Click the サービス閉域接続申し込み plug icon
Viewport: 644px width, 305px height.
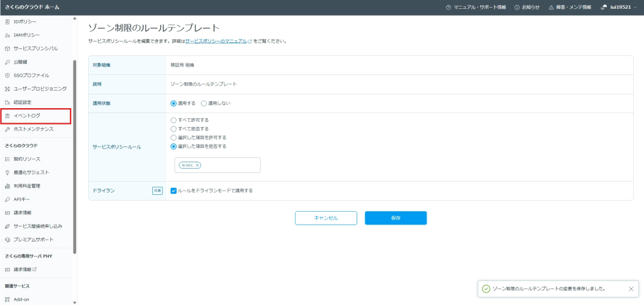pyautogui.click(x=8, y=226)
